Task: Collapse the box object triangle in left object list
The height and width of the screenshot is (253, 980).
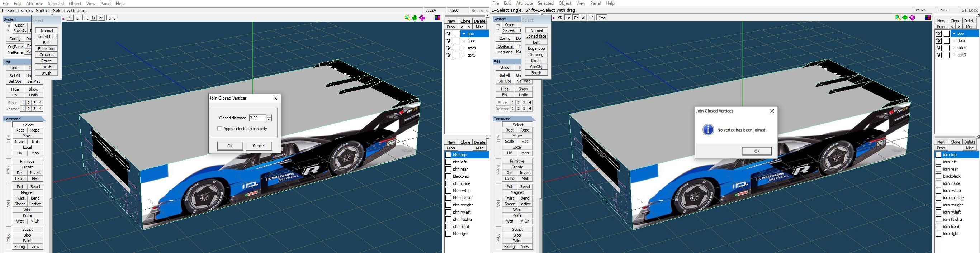Action: [x=464, y=34]
